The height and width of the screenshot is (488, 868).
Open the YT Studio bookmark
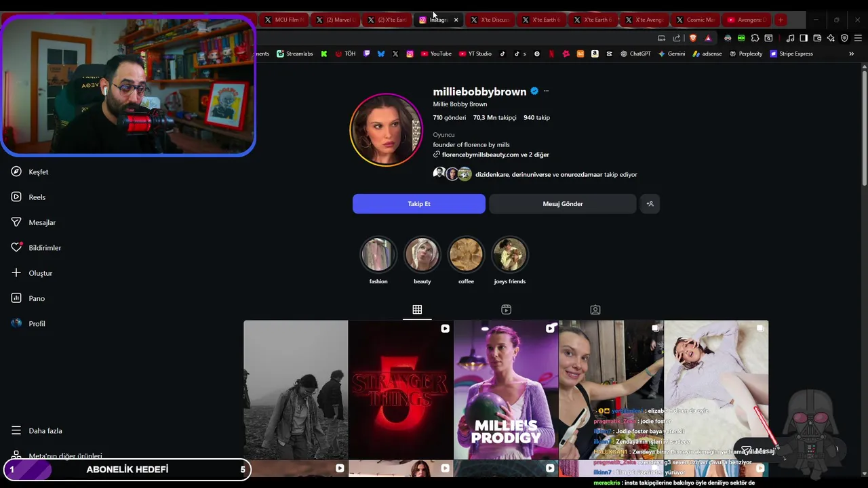(475, 54)
